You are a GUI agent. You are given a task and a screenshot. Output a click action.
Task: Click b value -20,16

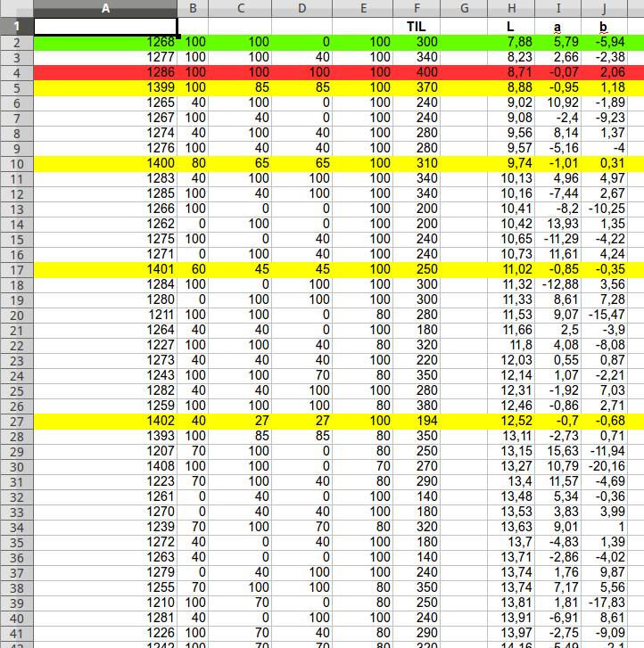(604, 466)
